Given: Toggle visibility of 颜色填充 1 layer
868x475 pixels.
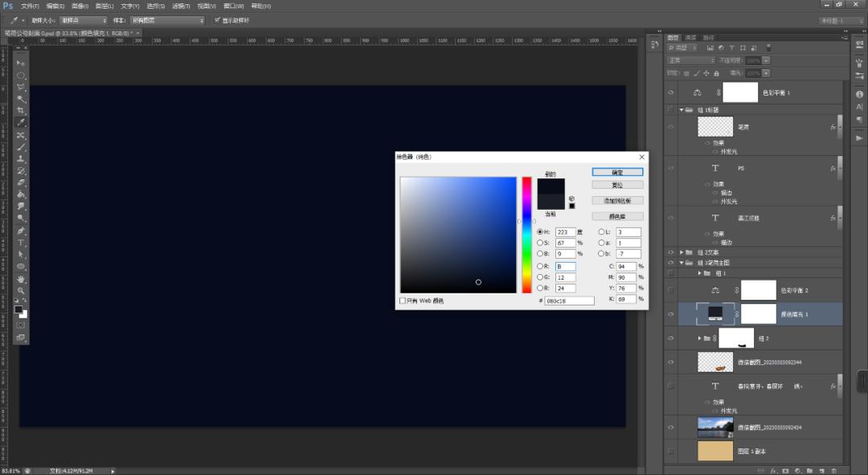Looking at the screenshot, I should pos(670,313).
